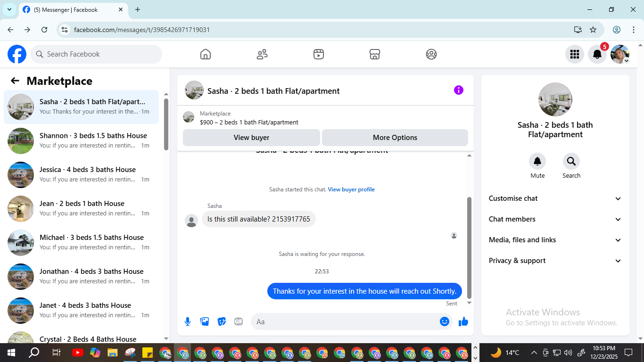Open the Marketplace icon in top navigation

pos(375,54)
